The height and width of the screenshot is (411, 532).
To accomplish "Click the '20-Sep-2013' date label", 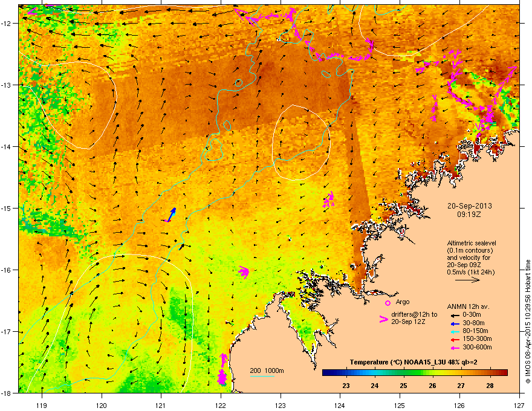I will tap(469, 206).
